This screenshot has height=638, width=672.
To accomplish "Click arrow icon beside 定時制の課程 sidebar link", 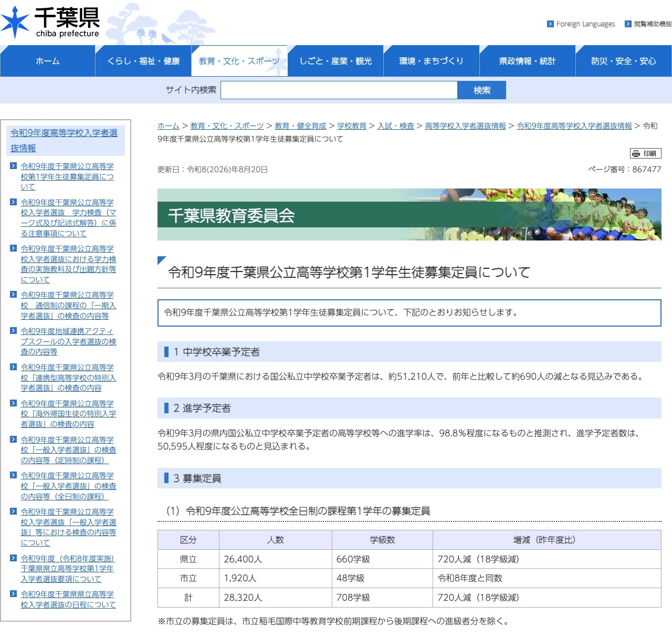I will 14,440.
